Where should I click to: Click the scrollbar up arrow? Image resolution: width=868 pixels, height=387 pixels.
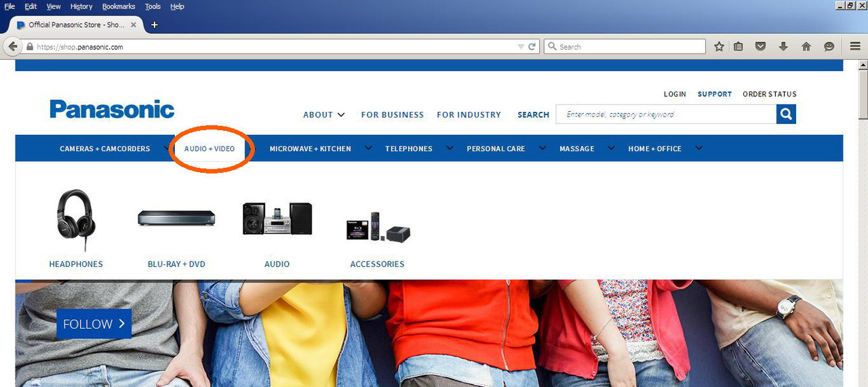click(x=863, y=64)
